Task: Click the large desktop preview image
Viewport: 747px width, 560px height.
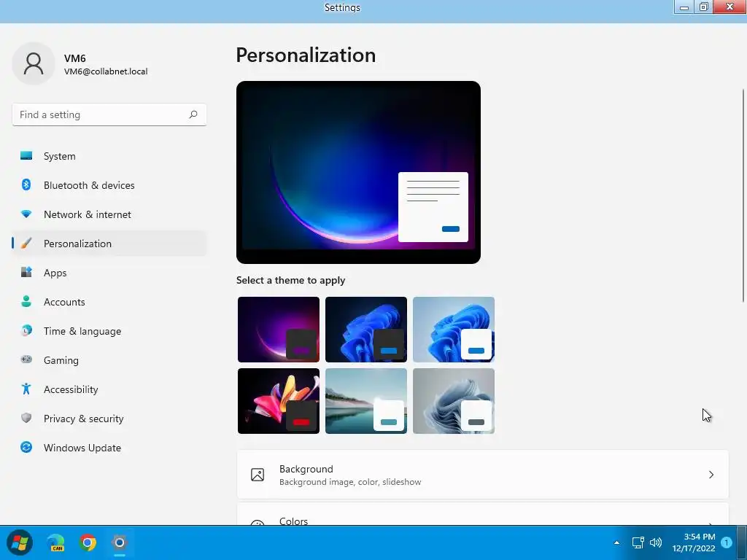Action: (358, 172)
